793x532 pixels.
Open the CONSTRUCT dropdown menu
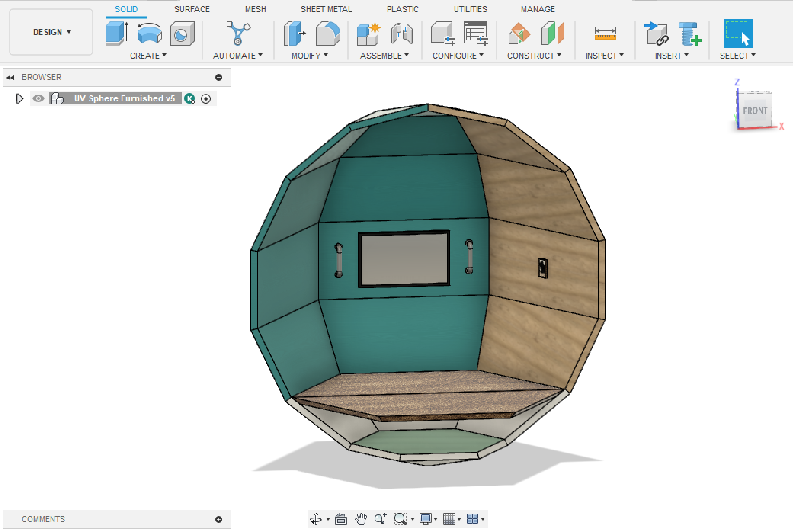click(534, 56)
